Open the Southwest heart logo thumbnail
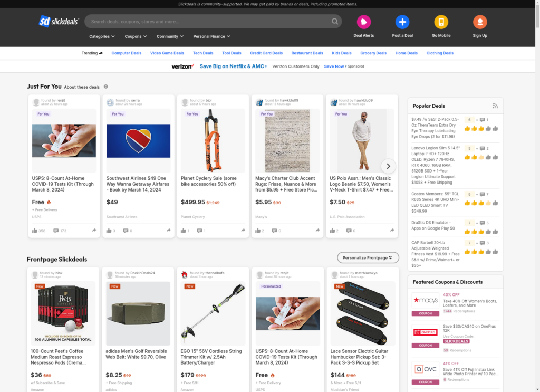540x392 pixels. (138, 140)
